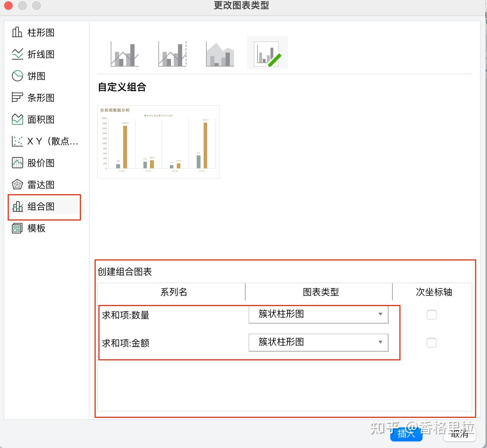This screenshot has height=448, width=487.
Task: Click the 求和项:数量 series name
Action: (126, 315)
